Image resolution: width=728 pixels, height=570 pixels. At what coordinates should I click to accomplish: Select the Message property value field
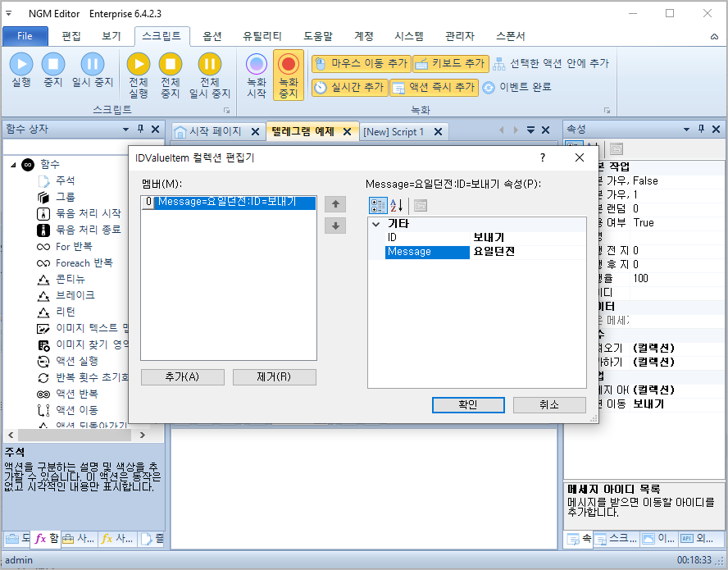click(x=527, y=252)
